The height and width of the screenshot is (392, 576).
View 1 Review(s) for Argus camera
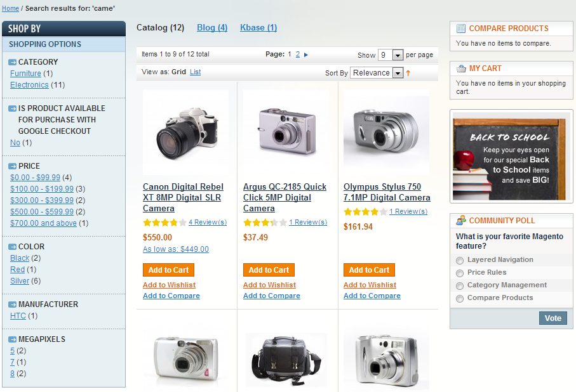pos(308,222)
